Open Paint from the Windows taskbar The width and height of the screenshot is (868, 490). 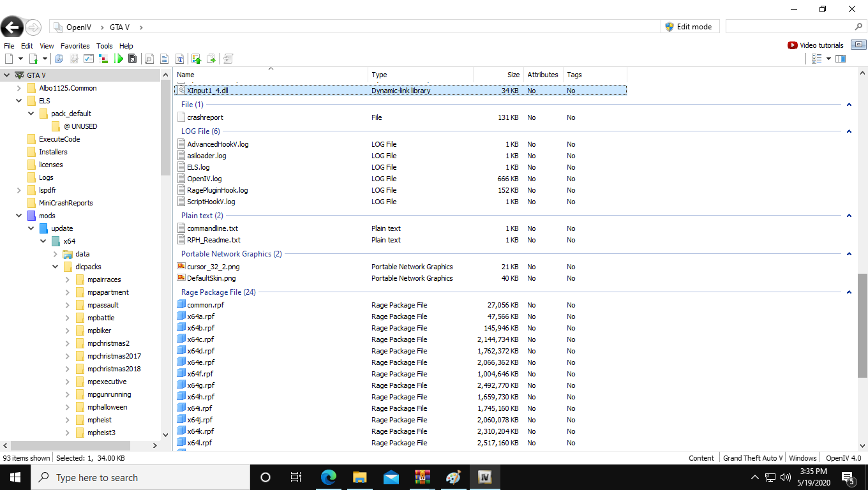pyautogui.click(x=453, y=477)
